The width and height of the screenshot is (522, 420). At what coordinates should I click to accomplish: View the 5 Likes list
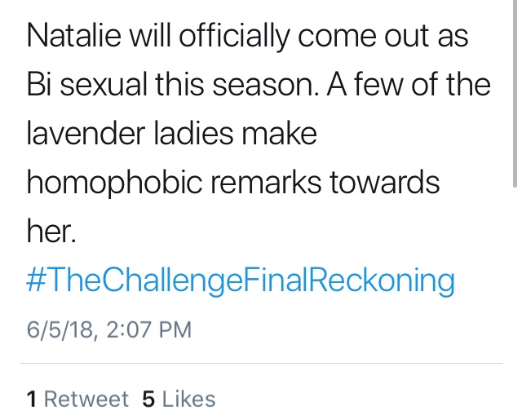(179, 399)
